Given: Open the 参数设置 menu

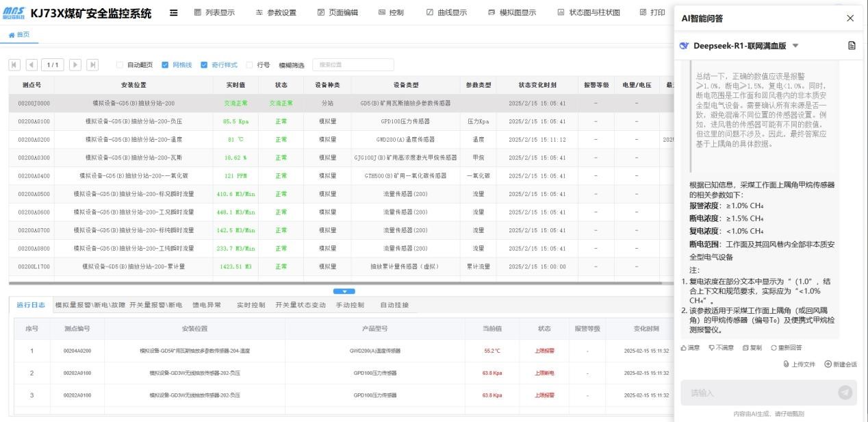Looking at the screenshot, I should 276,12.
